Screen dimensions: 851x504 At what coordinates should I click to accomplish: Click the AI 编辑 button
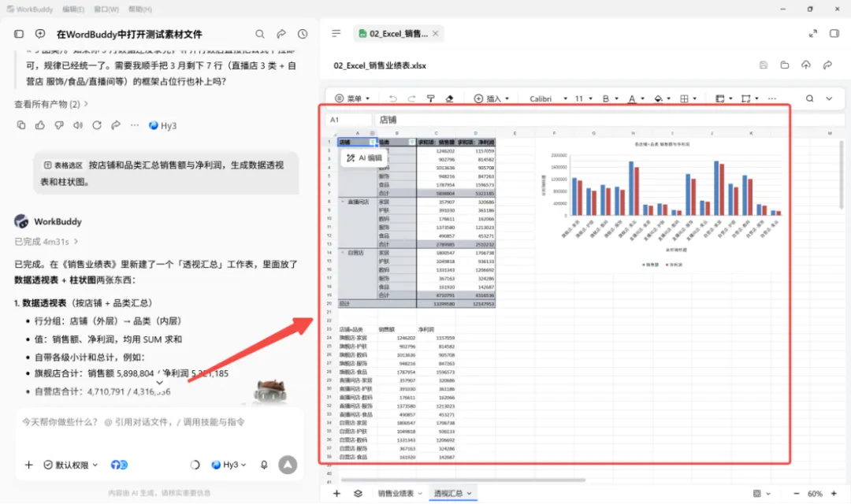tap(365, 157)
